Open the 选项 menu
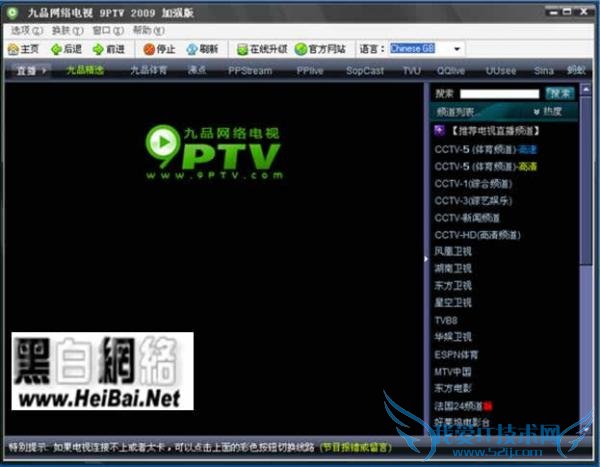Screen dimensions: 600x467 pyautogui.click(x=27, y=30)
